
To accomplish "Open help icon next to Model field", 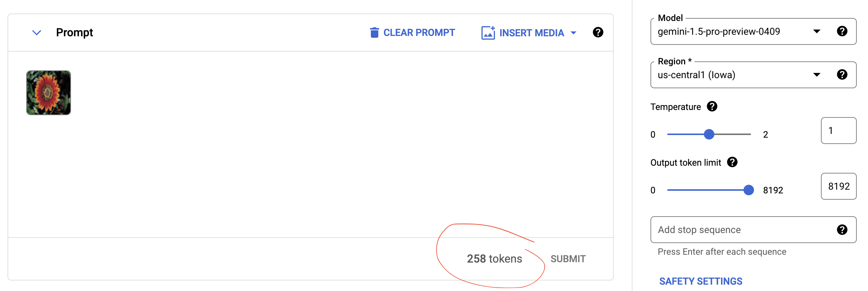I will pyautogui.click(x=842, y=31).
